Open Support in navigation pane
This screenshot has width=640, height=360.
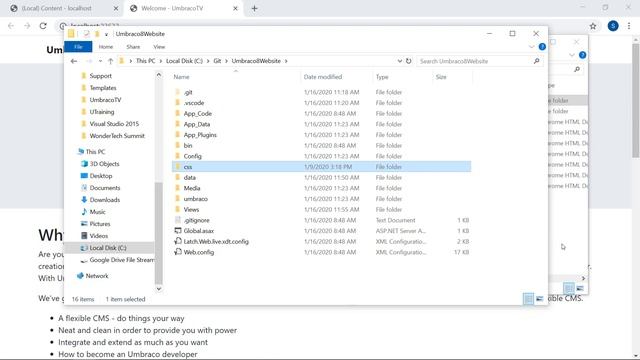pos(100,76)
